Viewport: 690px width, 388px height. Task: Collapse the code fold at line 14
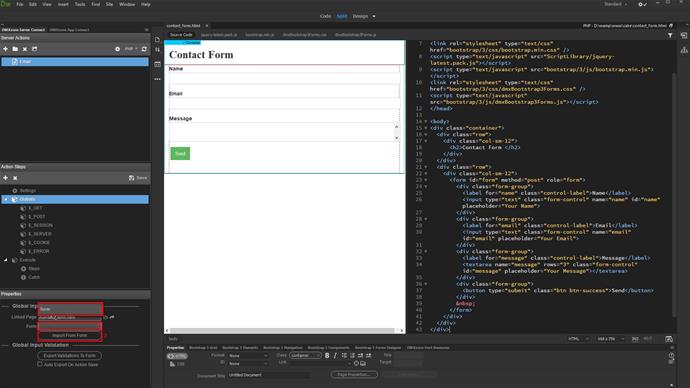426,121
